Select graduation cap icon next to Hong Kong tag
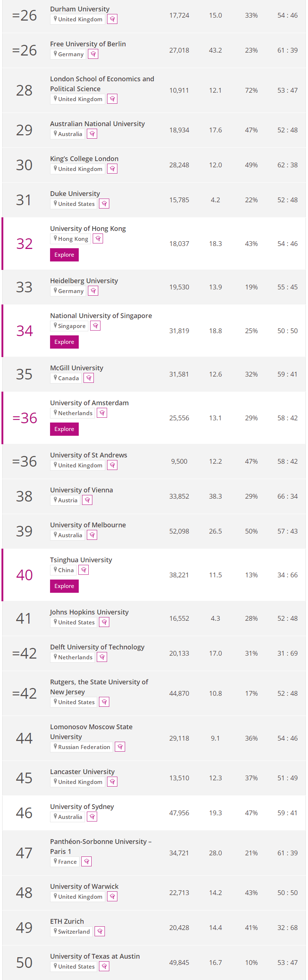Image resolution: width=308 pixels, height=980 pixels. pyautogui.click(x=98, y=239)
